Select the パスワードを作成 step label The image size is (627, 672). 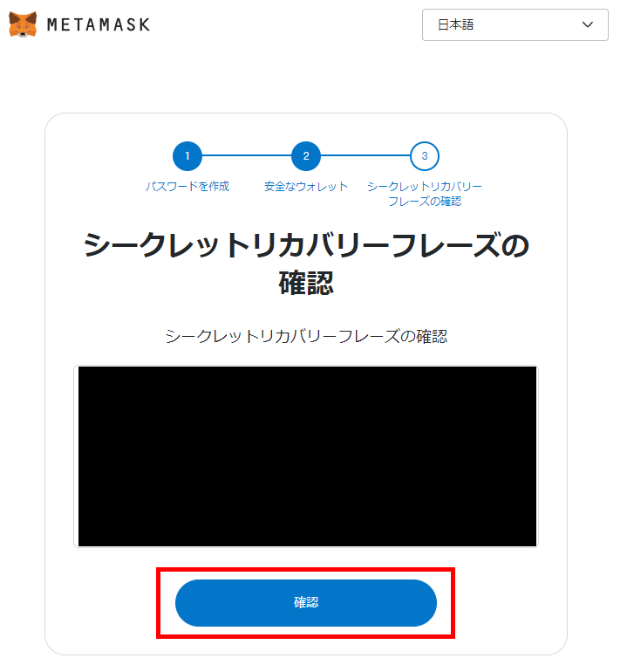click(187, 187)
